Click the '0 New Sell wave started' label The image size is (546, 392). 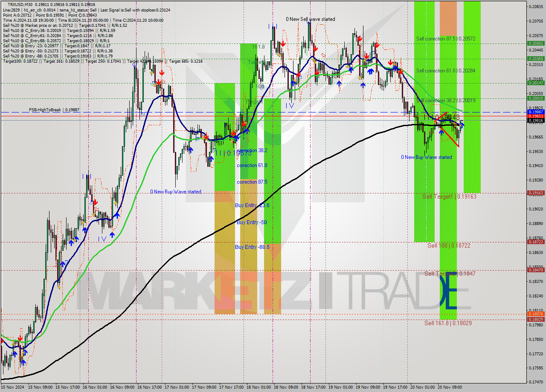(310, 19)
